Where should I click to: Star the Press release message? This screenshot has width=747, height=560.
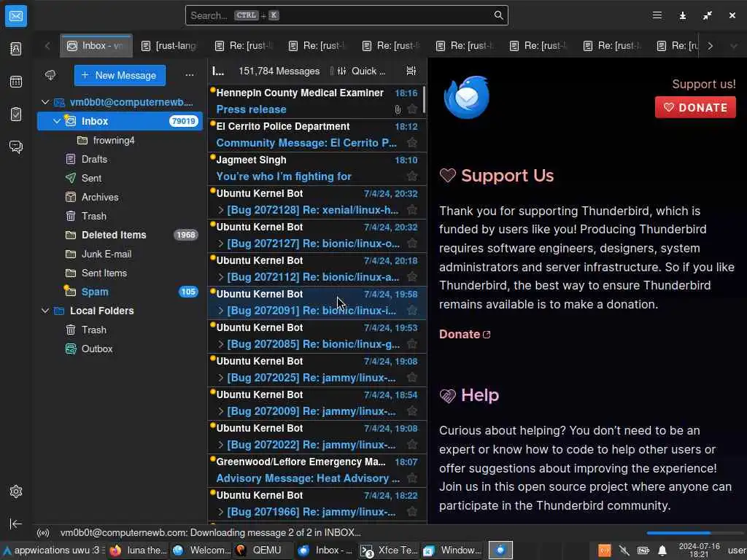[412, 109]
